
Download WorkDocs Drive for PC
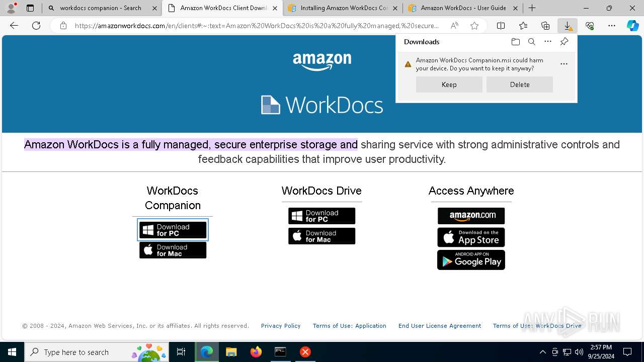coord(321,216)
